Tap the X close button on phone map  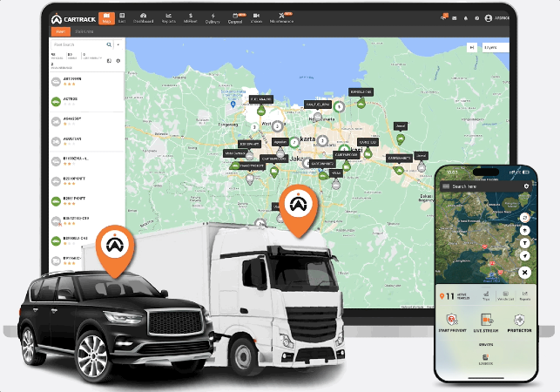point(524,273)
